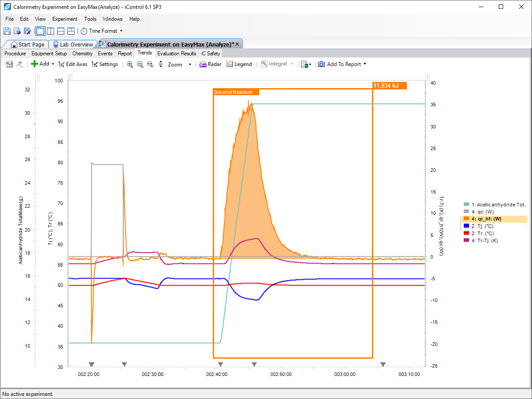This screenshot has width=532, height=399.
Task: Click the Second Reaction region label
Action: click(x=236, y=92)
